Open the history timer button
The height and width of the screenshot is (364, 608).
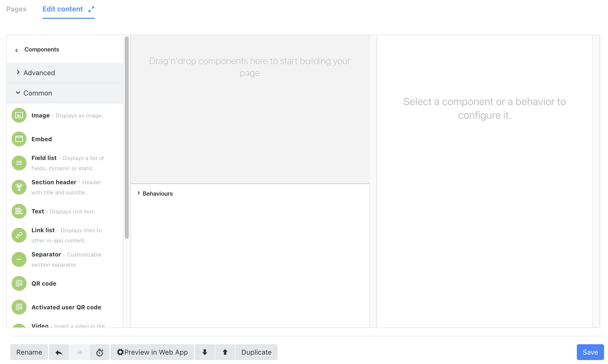coord(100,352)
